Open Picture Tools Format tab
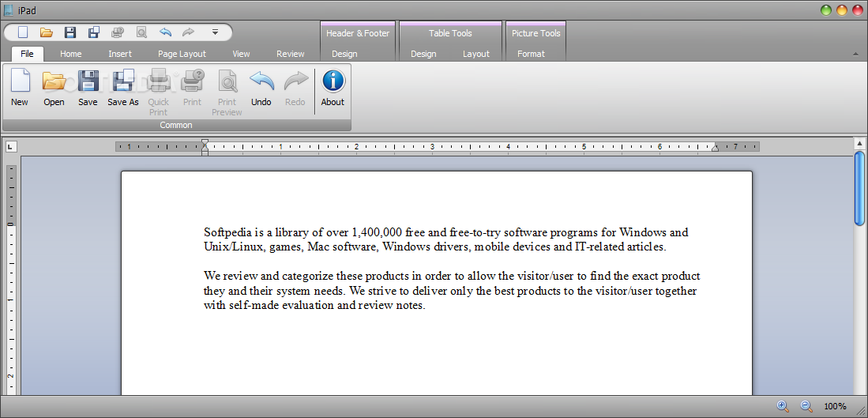This screenshot has height=418, width=868. coord(531,54)
